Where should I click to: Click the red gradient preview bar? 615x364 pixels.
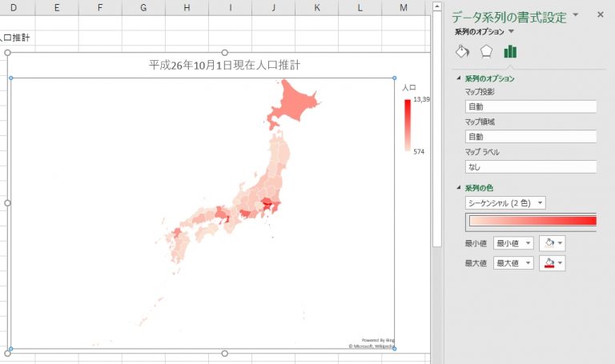(x=533, y=222)
